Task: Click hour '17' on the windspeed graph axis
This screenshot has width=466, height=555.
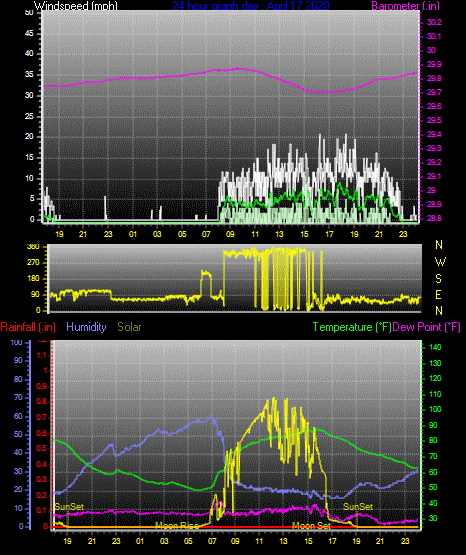Action: tap(329, 234)
